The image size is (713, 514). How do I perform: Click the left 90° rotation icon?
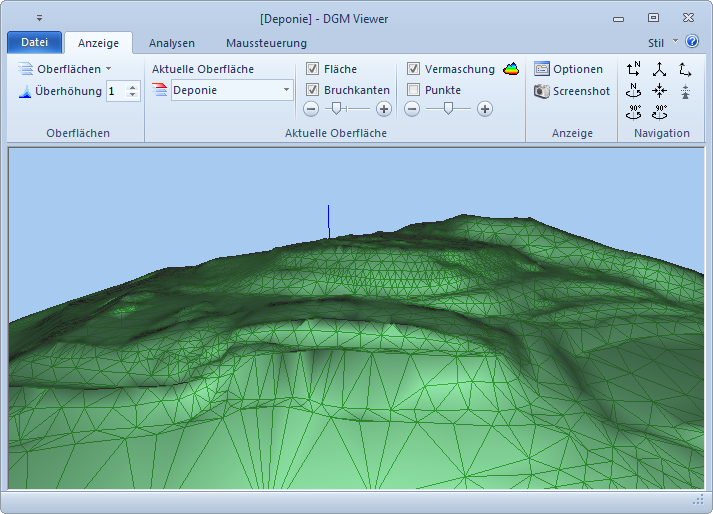(633, 112)
